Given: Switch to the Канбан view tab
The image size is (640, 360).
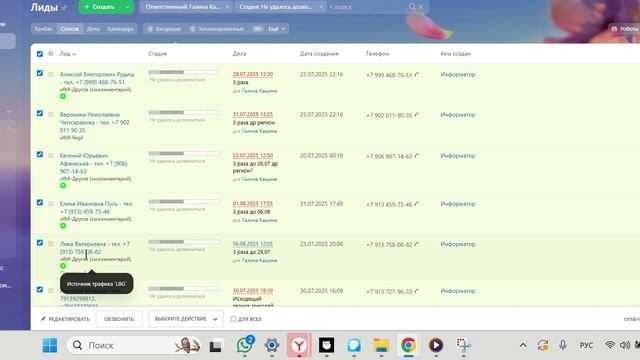Looking at the screenshot, I should 44,29.
